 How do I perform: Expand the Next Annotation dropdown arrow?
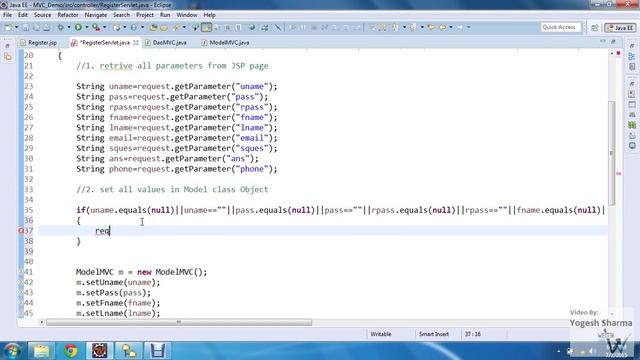click(x=404, y=27)
